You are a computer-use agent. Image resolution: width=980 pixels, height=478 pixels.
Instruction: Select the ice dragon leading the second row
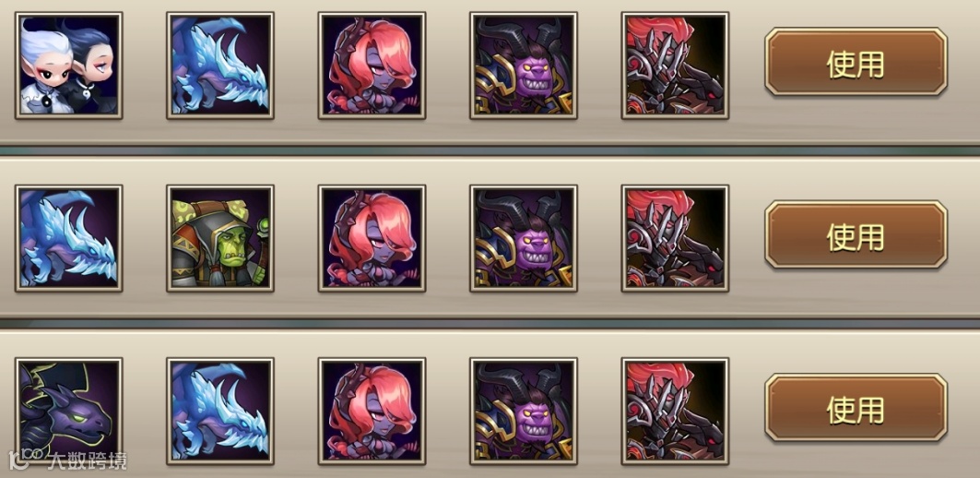pos(69,238)
